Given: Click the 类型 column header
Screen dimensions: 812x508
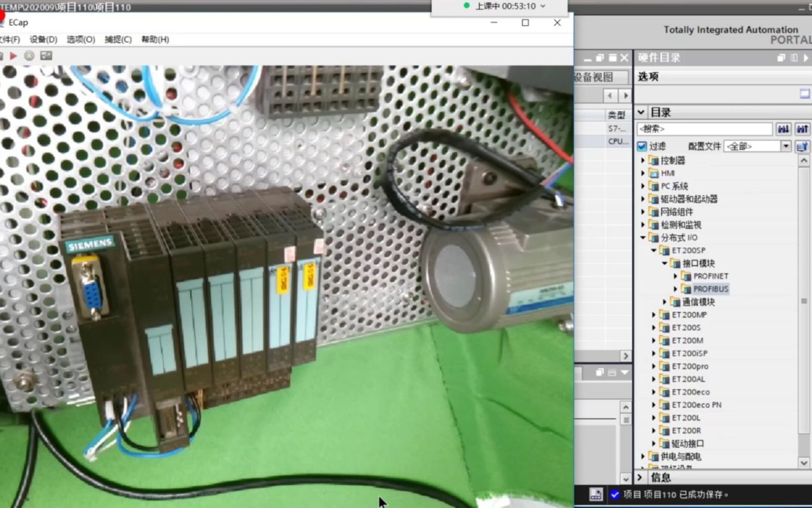Looking at the screenshot, I should point(618,115).
